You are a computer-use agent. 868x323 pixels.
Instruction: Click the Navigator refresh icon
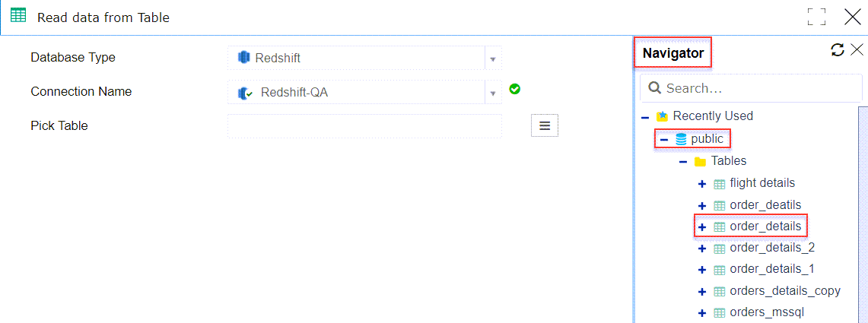tap(838, 50)
